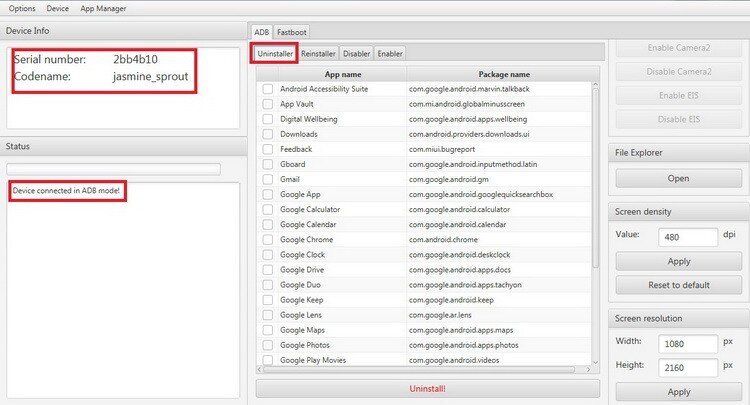Click the horizontal scroll right arrow

coord(588,370)
